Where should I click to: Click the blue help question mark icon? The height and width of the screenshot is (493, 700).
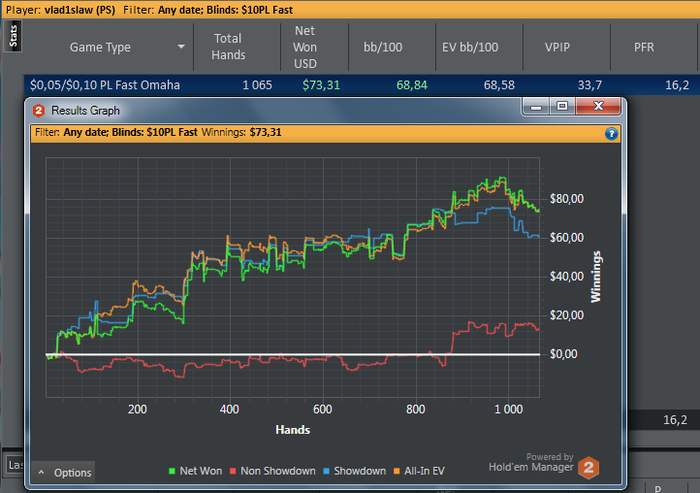coord(611,134)
